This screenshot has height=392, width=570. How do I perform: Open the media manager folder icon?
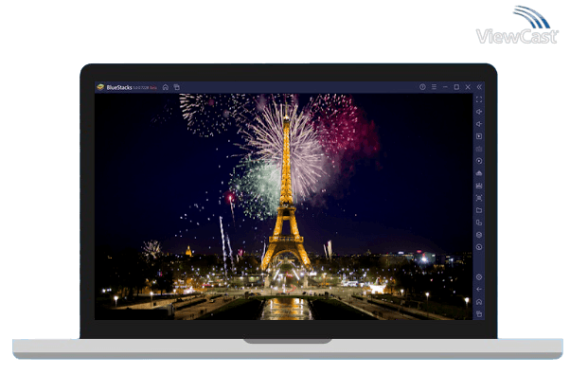tap(479, 210)
